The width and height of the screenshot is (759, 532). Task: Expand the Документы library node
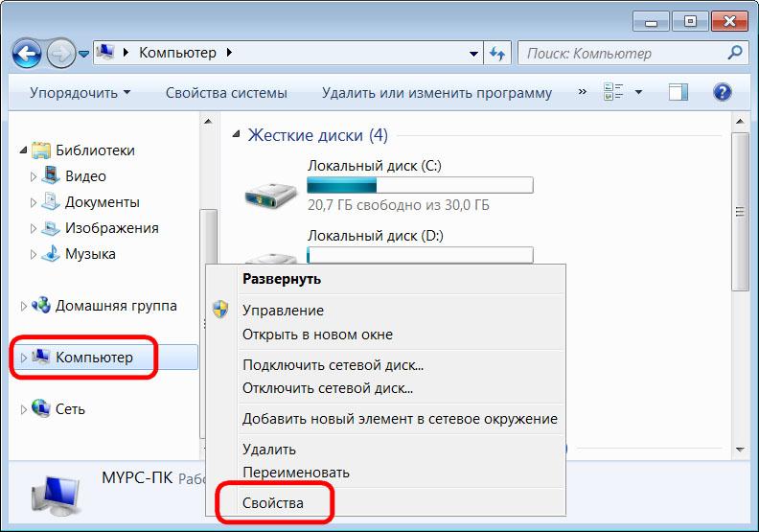tap(33, 202)
